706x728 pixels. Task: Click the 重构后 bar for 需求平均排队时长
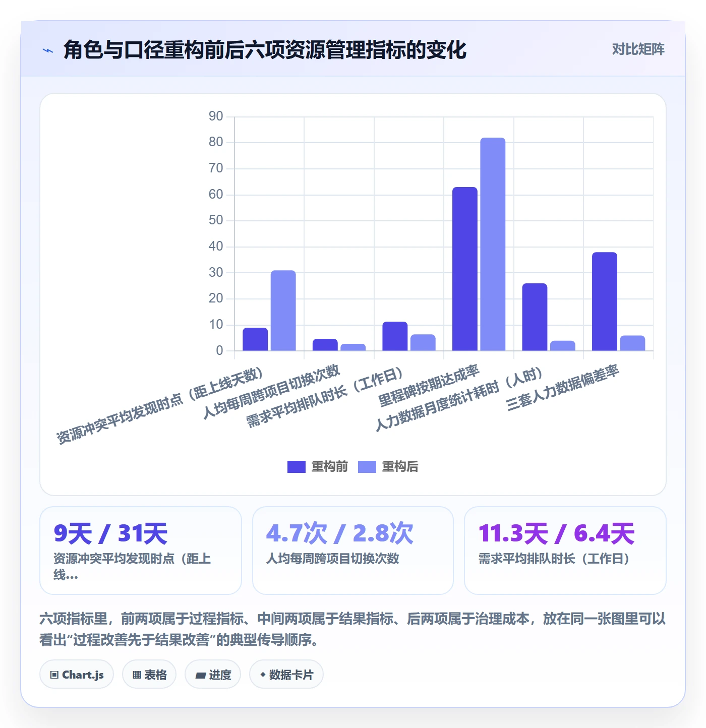[423, 342]
